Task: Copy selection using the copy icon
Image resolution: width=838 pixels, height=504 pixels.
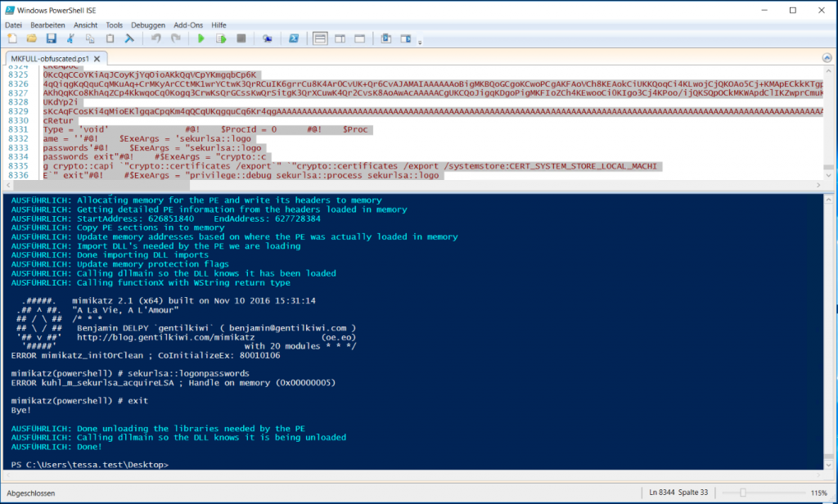Action: point(90,38)
